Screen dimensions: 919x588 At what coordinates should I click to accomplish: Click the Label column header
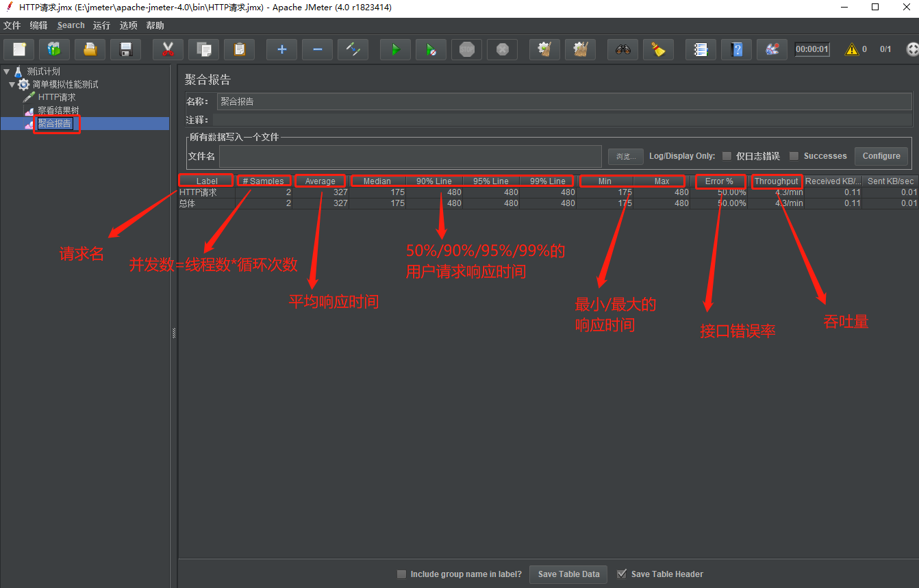[207, 181]
